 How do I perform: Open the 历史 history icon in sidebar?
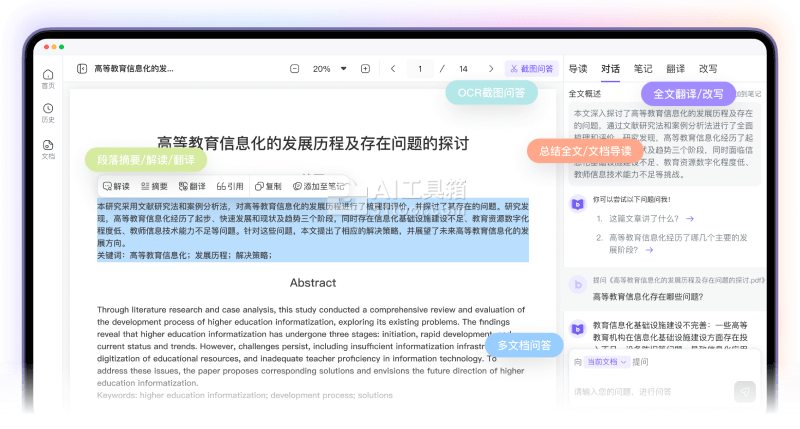tap(48, 111)
